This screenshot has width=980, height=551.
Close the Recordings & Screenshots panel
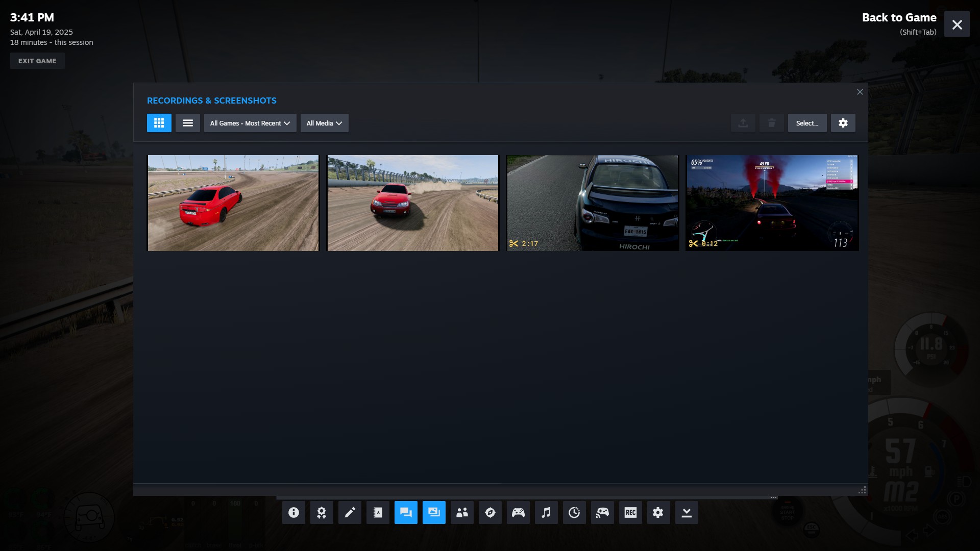tap(860, 92)
